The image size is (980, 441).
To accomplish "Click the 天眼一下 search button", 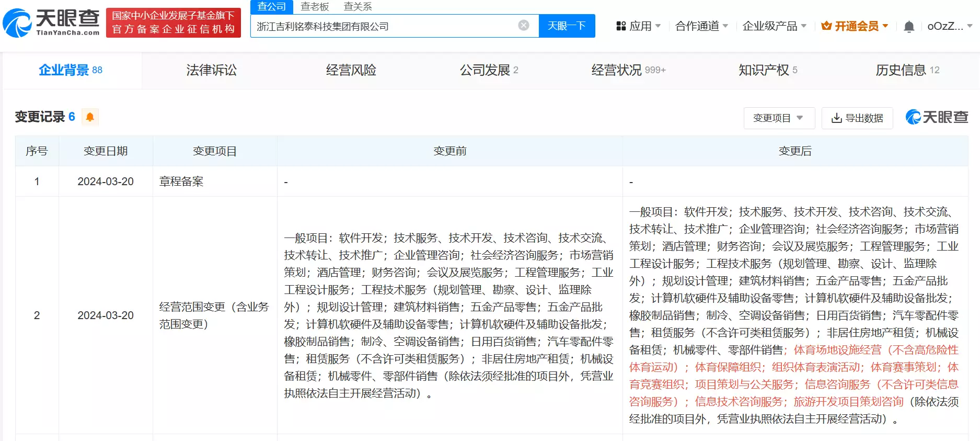I will tap(567, 26).
